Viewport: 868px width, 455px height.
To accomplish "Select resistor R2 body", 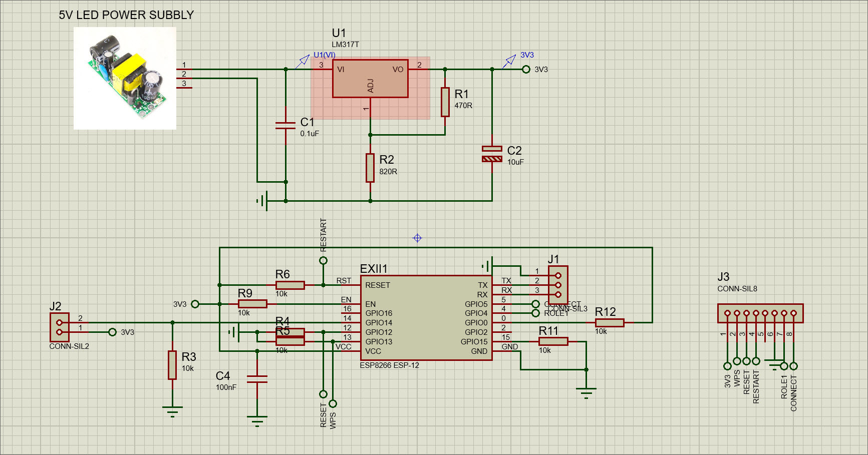I will (370, 168).
